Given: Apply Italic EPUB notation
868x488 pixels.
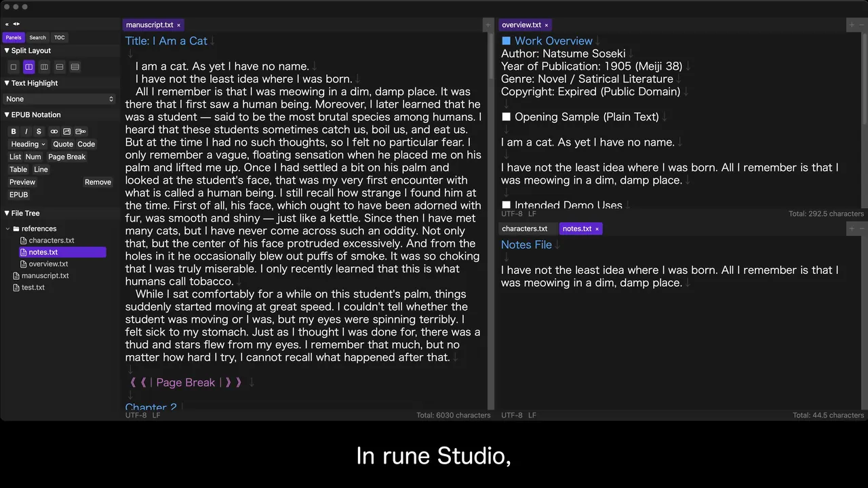Looking at the screenshot, I should pos(26,131).
